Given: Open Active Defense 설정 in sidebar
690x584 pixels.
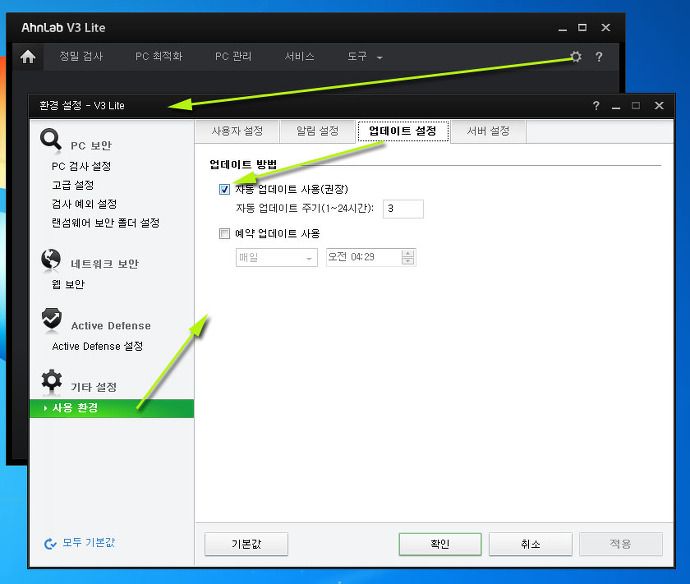Looking at the screenshot, I should [97, 346].
